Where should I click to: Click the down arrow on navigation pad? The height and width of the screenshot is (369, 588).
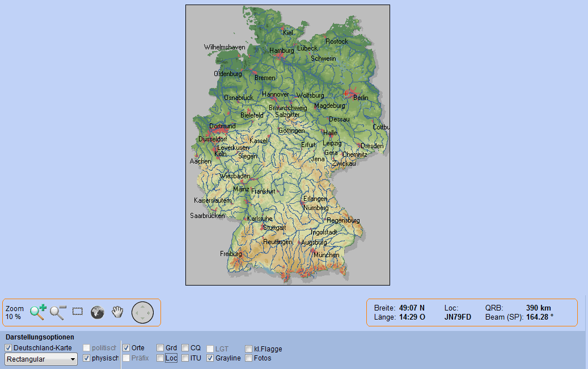tap(142, 318)
